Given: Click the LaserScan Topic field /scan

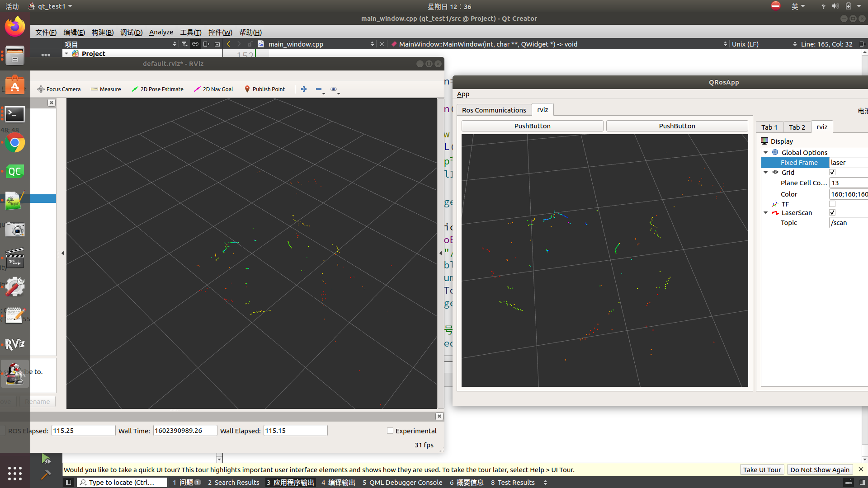Looking at the screenshot, I should pyautogui.click(x=848, y=223).
